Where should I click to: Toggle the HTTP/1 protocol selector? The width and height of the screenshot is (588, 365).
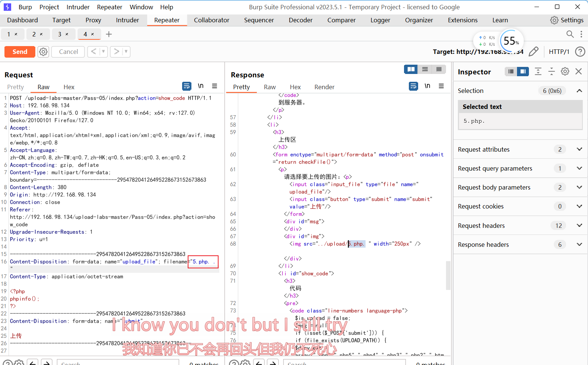[x=559, y=52]
